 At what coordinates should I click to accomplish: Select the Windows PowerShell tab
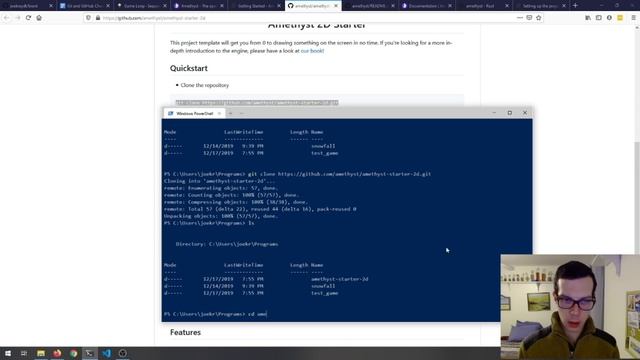click(194, 113)
